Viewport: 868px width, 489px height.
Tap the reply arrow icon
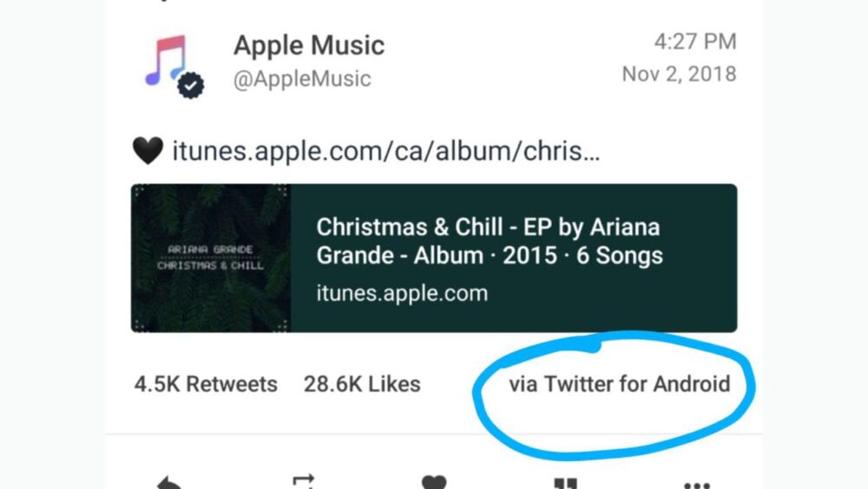pyautogui.click(x=168, y=482)
